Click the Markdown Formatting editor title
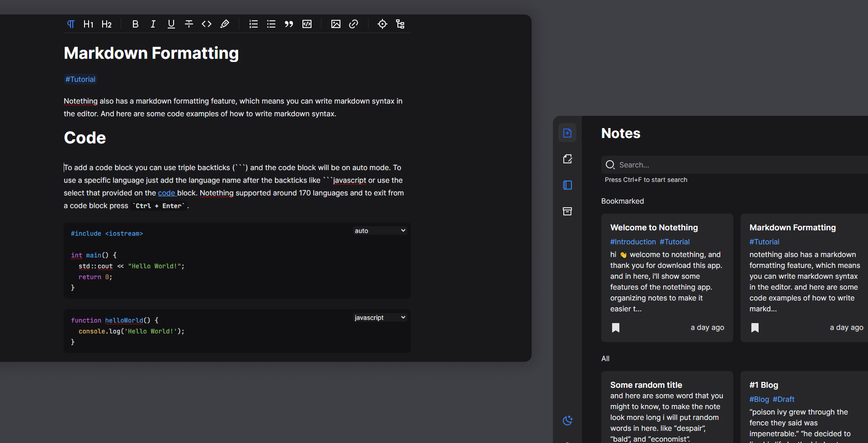This screenshot has width=868, height=443. click(x=151, y=53)
